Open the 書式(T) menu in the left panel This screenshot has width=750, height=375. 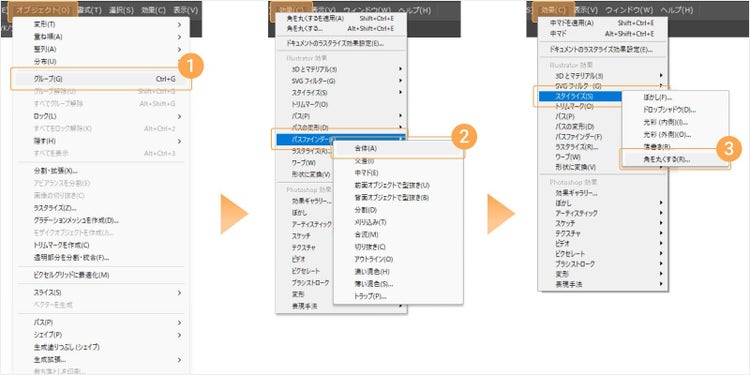(x=89, y=10)
